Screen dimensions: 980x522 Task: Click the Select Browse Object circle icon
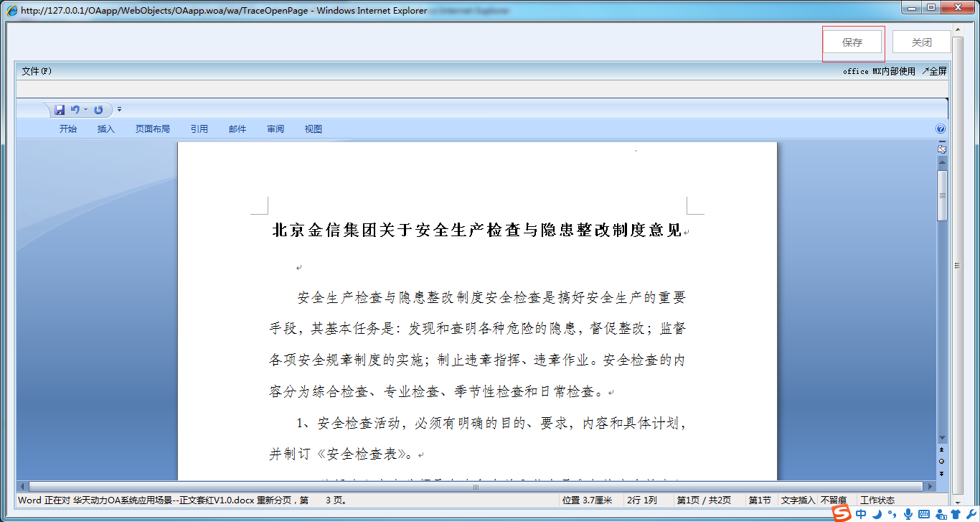943,461
